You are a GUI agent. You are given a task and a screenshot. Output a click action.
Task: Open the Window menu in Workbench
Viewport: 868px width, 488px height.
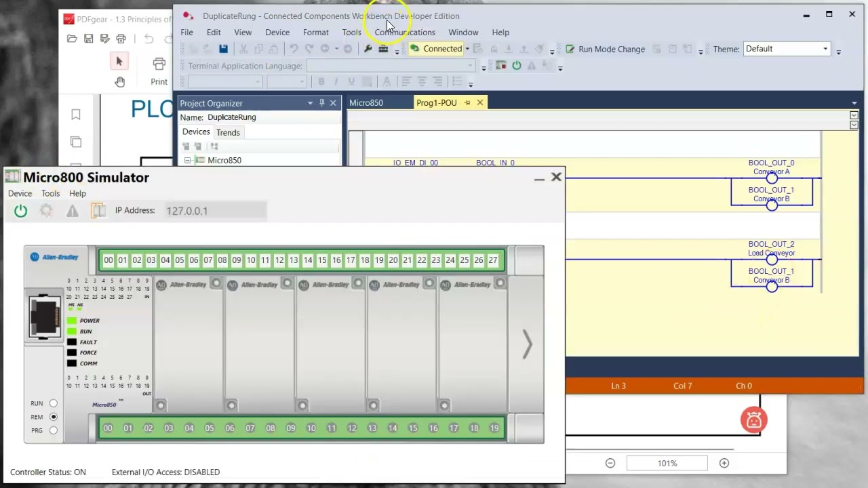tap(463, 33)
